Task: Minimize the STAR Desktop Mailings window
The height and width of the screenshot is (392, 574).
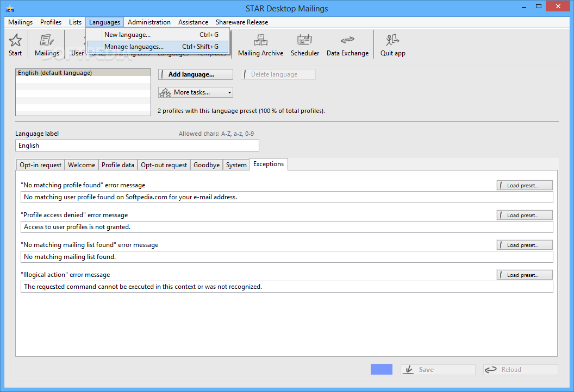Action: click(x=524, y=7)
